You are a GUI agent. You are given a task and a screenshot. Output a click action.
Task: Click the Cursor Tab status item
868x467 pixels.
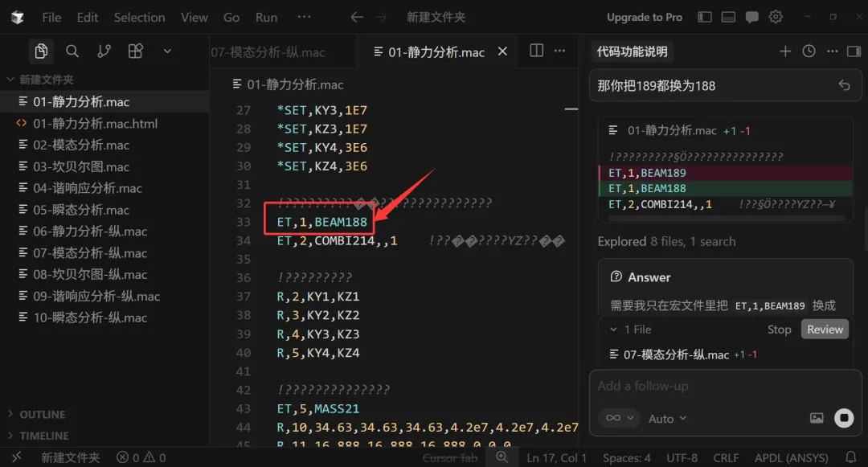point(450,457)
